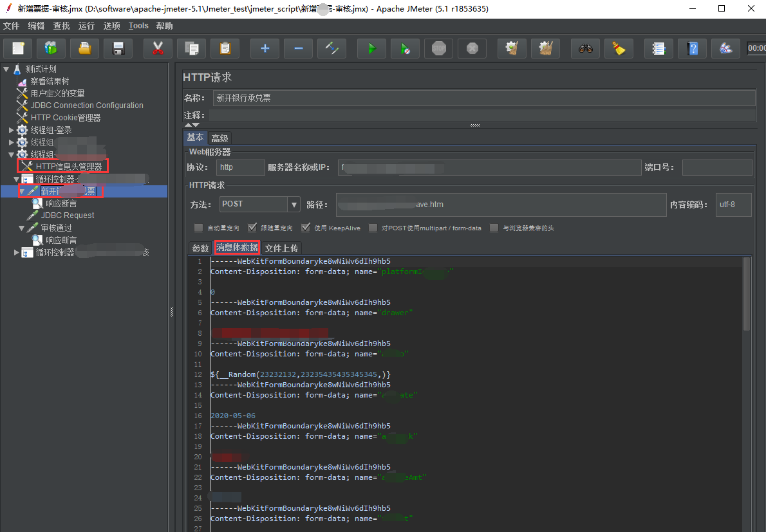Click the Cut scissors icon
The image size is (766, 532).
[158, 48]
